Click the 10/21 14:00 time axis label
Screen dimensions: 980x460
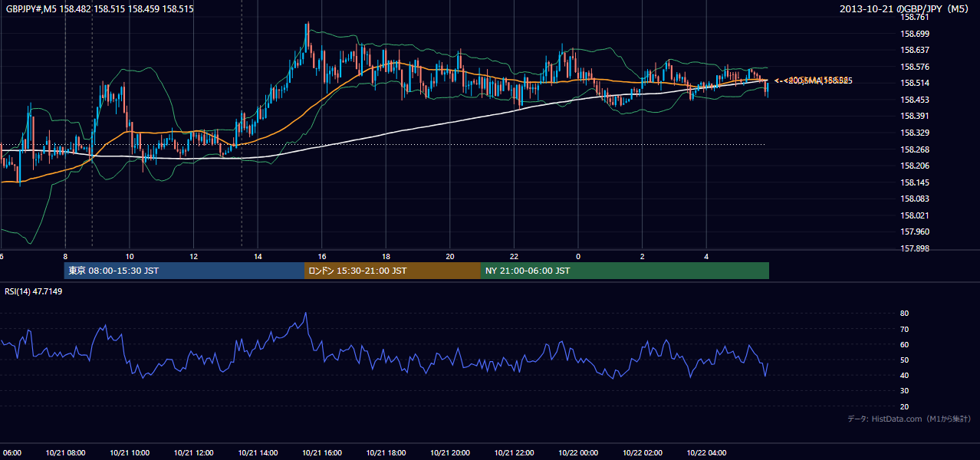click(x=258, y=453)
